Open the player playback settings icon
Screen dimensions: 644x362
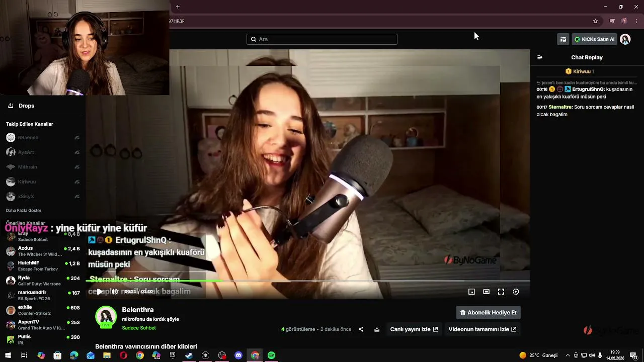[x=516, y=292]
